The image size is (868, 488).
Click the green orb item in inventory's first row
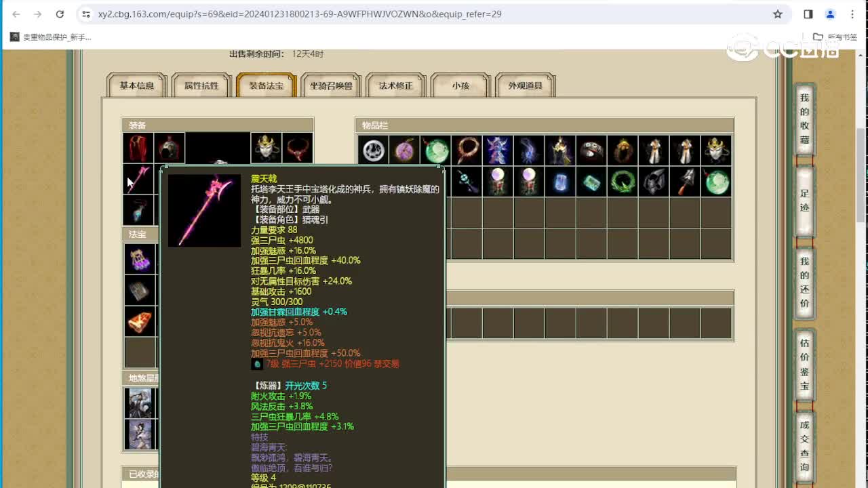click(x=435, y=150)
